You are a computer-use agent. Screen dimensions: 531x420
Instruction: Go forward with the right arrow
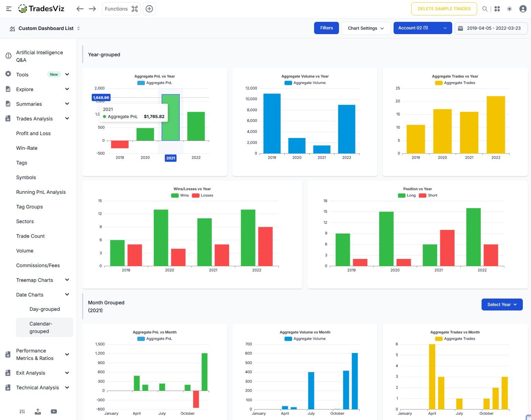click(92, 9)
